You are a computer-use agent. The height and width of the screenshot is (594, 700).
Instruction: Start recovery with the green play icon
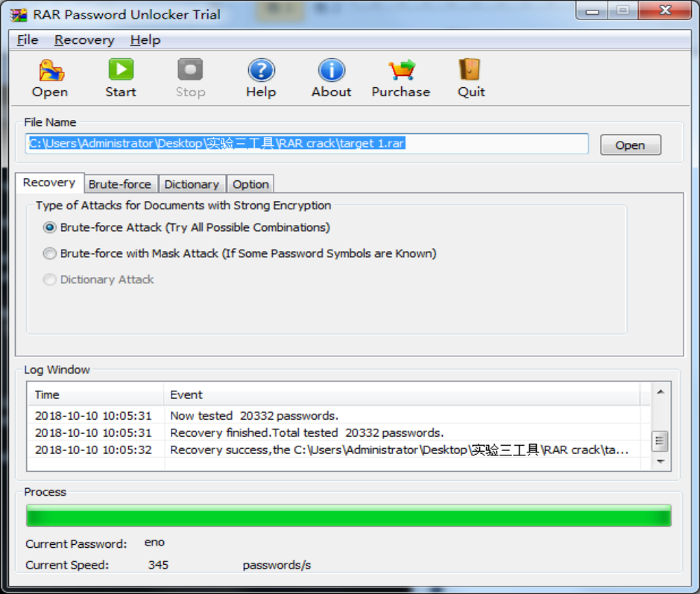tap(121, 69)
